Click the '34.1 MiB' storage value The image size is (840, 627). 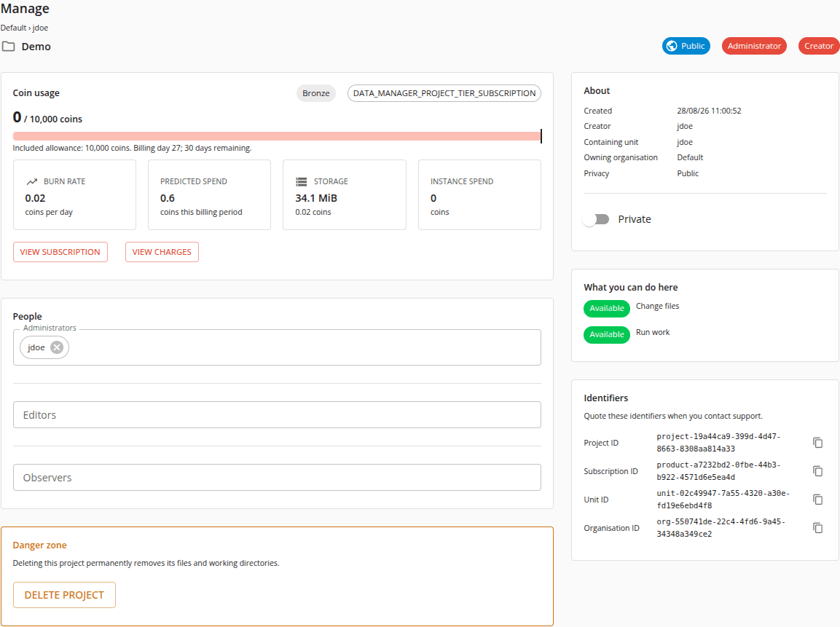[316, 198]
